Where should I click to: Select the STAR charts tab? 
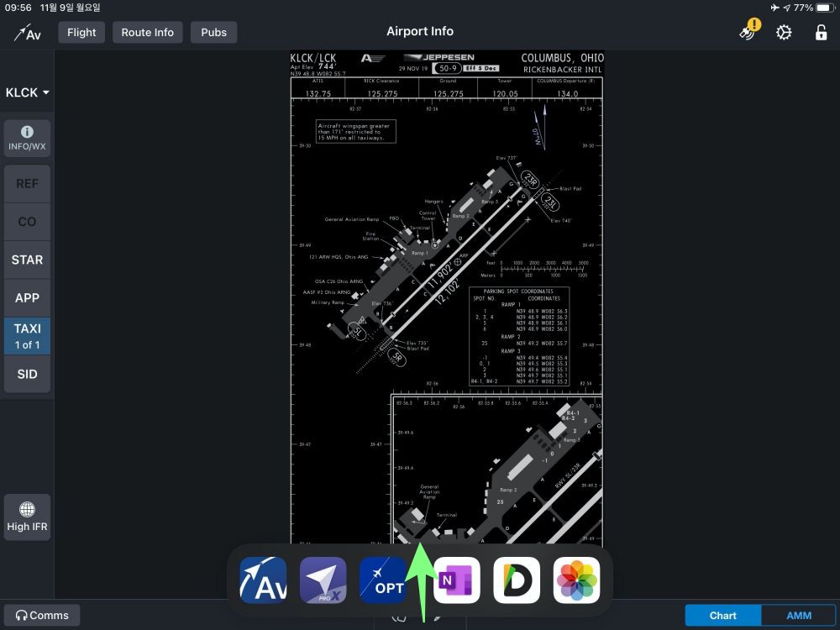pos(27,260)
